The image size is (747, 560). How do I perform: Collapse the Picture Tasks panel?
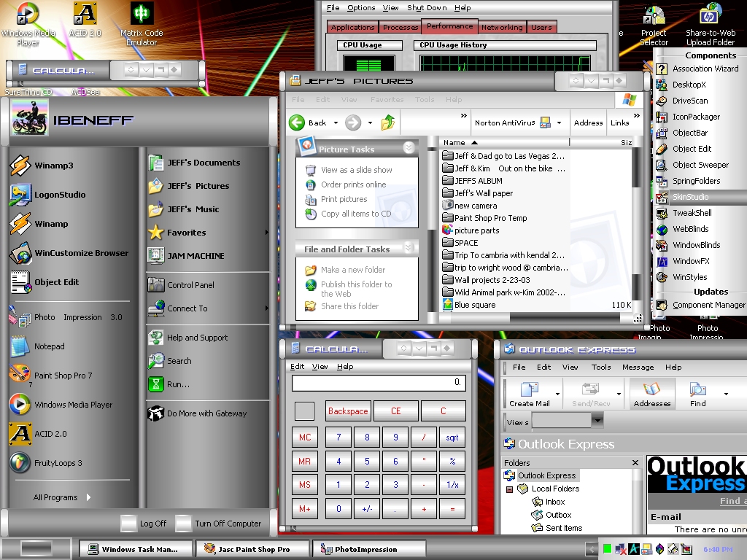coord(409,148)
